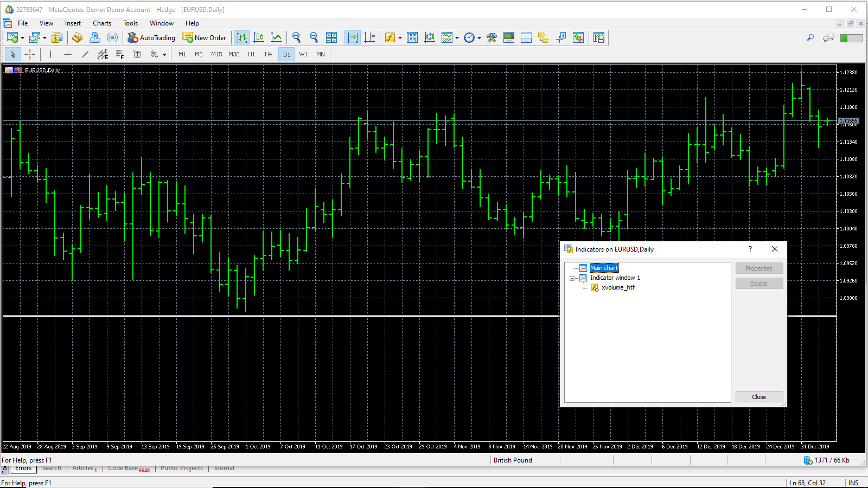Switch timeframe to MN
This screenshot has width=868, height=488.
[321, 54]
